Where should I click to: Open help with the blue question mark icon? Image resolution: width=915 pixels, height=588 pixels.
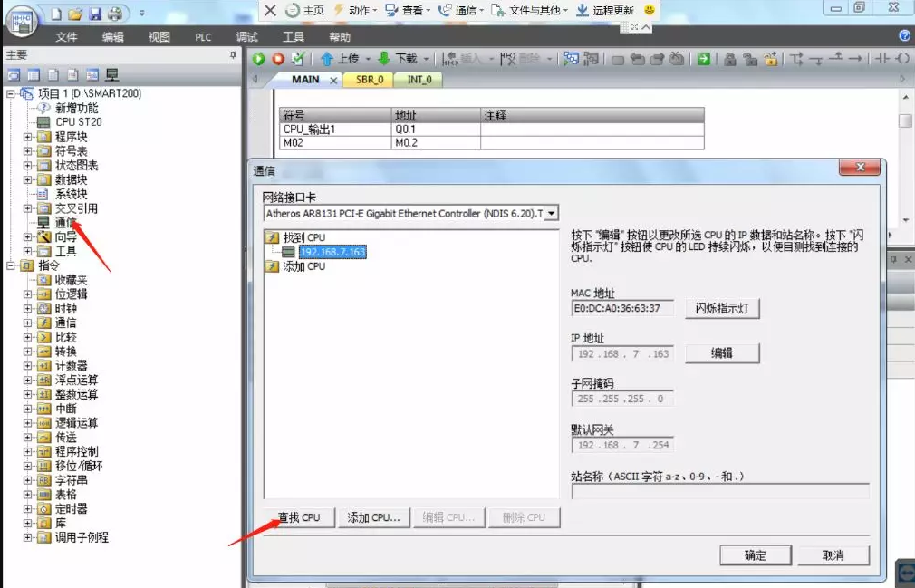click(905, 36)
